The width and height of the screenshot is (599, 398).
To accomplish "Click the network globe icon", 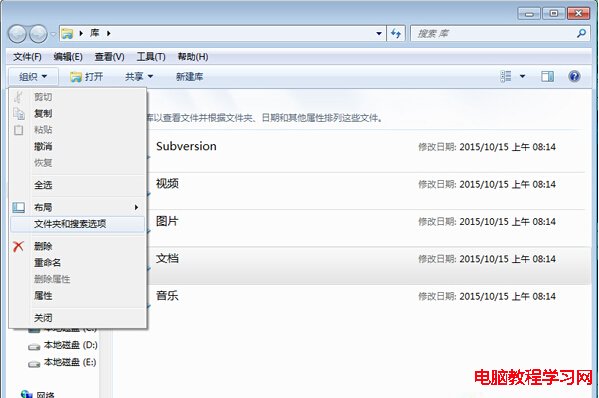I will (26, 394).
